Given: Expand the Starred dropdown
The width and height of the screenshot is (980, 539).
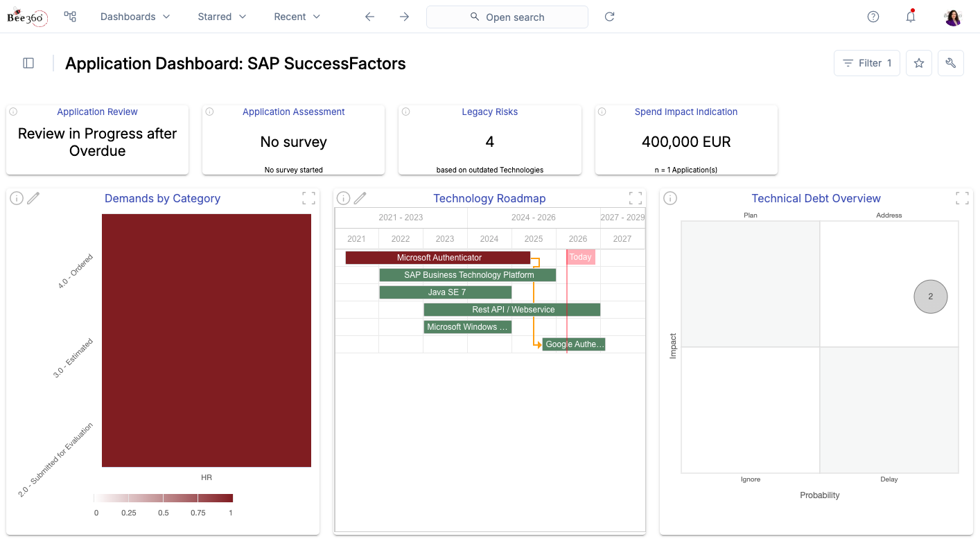Looking at the screenshot, I should click(x=222, y=17).
